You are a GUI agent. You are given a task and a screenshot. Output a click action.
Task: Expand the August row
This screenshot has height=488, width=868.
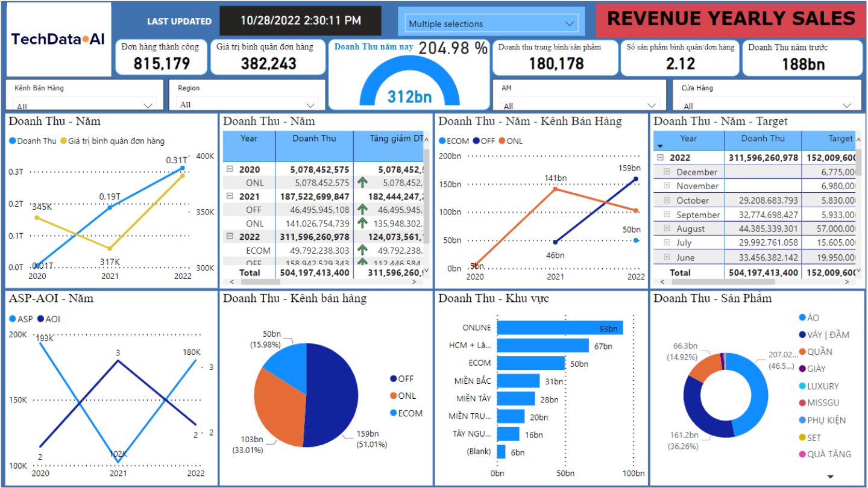(x=667, y=228)
